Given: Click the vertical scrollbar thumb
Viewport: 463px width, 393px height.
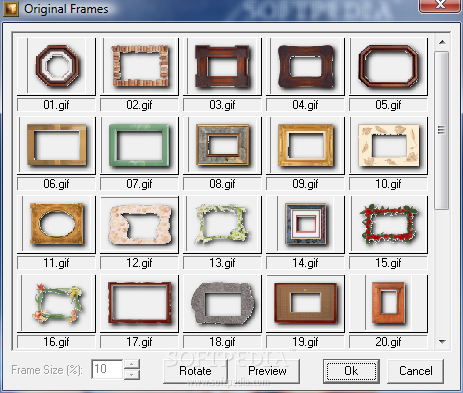Looking at the screenshot, I should (x=442, y=130).
